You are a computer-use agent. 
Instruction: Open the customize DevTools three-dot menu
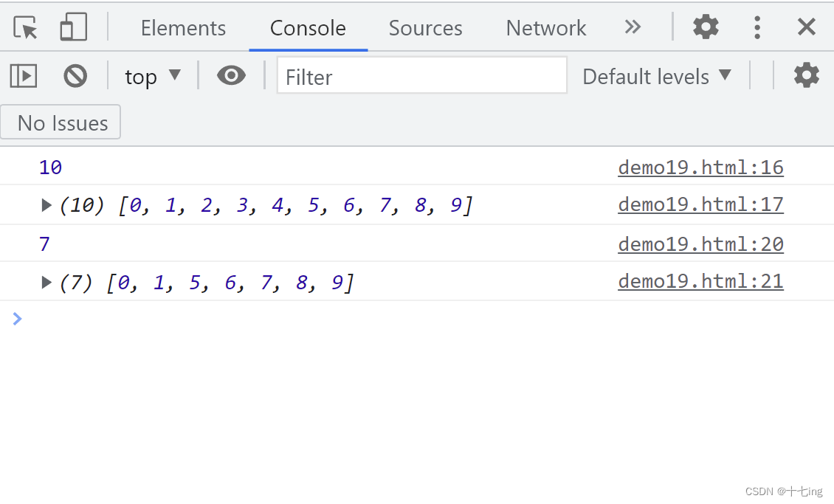click(x=757, y=27)
